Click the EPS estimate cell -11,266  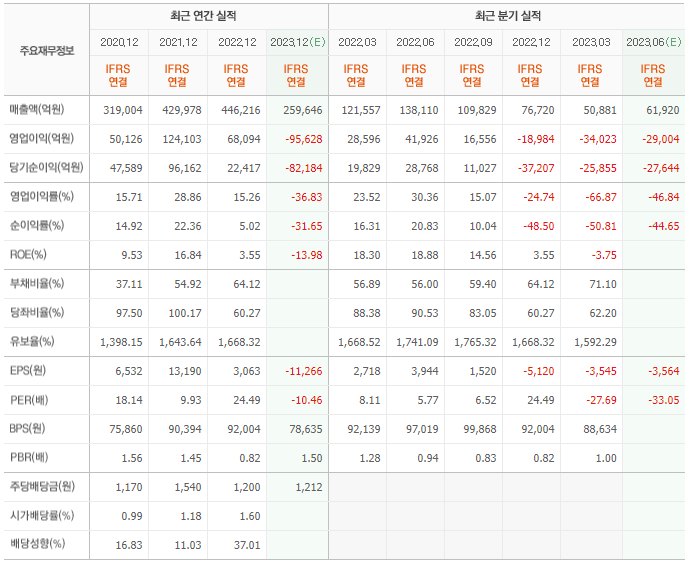point(304,371)
